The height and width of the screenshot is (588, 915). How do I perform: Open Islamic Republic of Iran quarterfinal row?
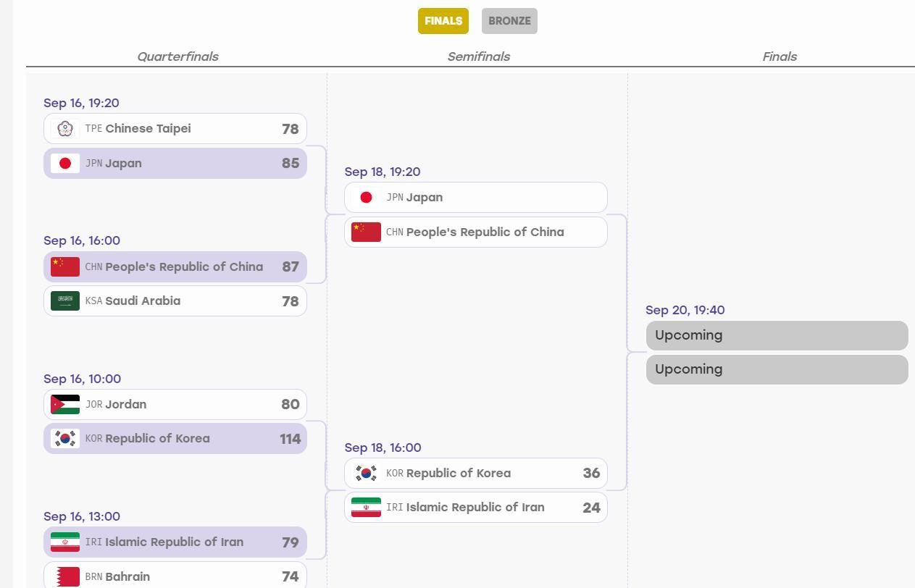[175, 542]
